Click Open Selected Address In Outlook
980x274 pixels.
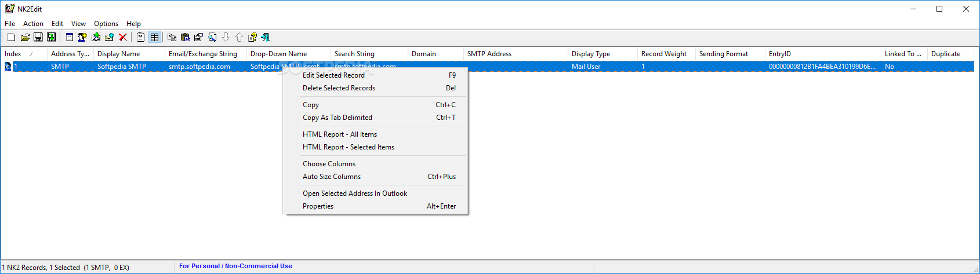[x=355, y=193]
